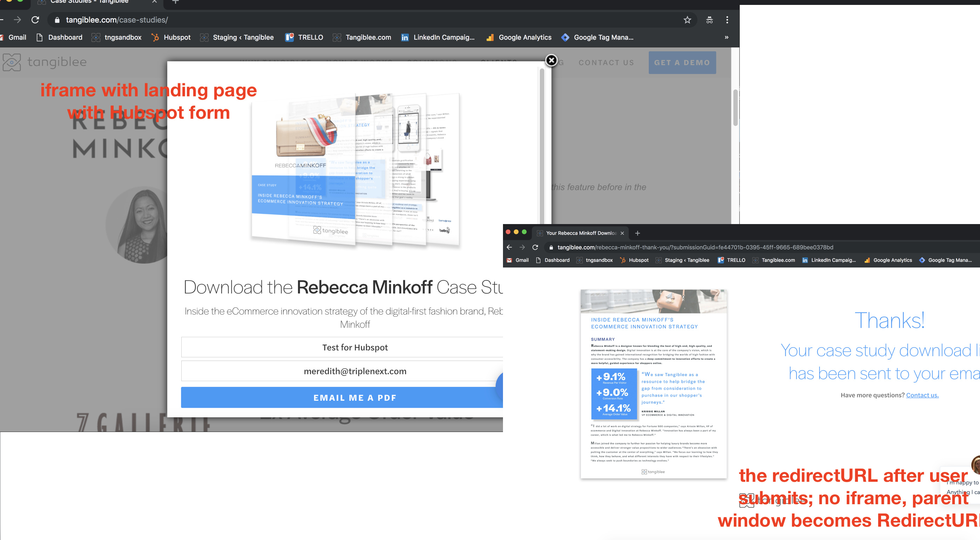Reload the current page

tap(35, 20)
